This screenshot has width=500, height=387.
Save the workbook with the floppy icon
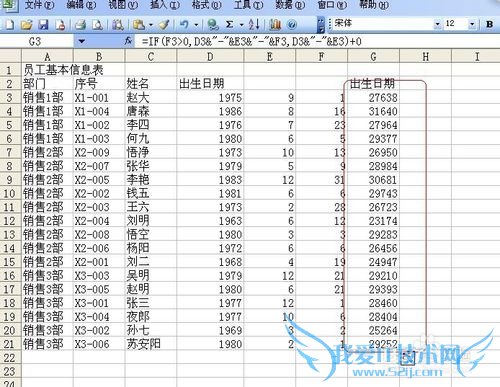pos(44,25)
